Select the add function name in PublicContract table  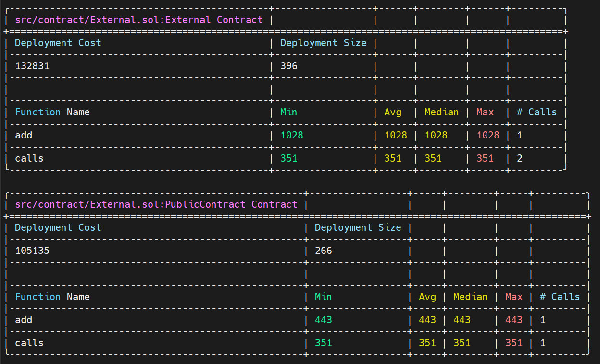(x=24, y=320)
